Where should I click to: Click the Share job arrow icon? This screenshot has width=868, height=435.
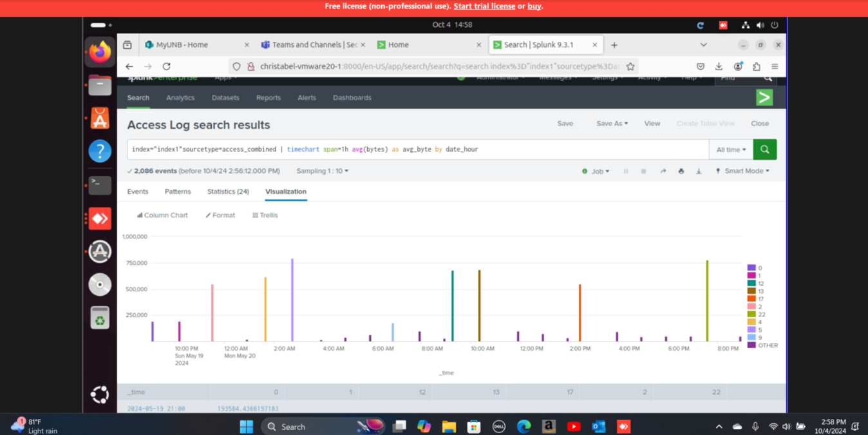coord(663,171)
